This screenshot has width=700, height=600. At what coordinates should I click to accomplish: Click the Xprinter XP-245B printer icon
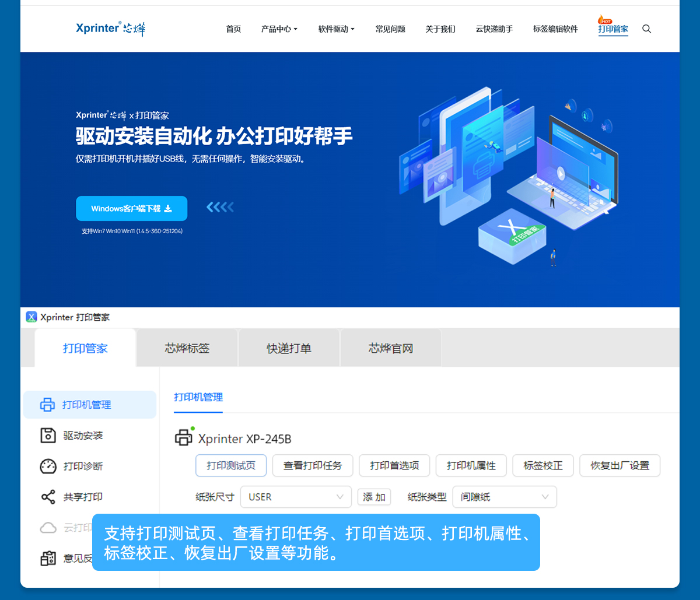click(184, 438)
